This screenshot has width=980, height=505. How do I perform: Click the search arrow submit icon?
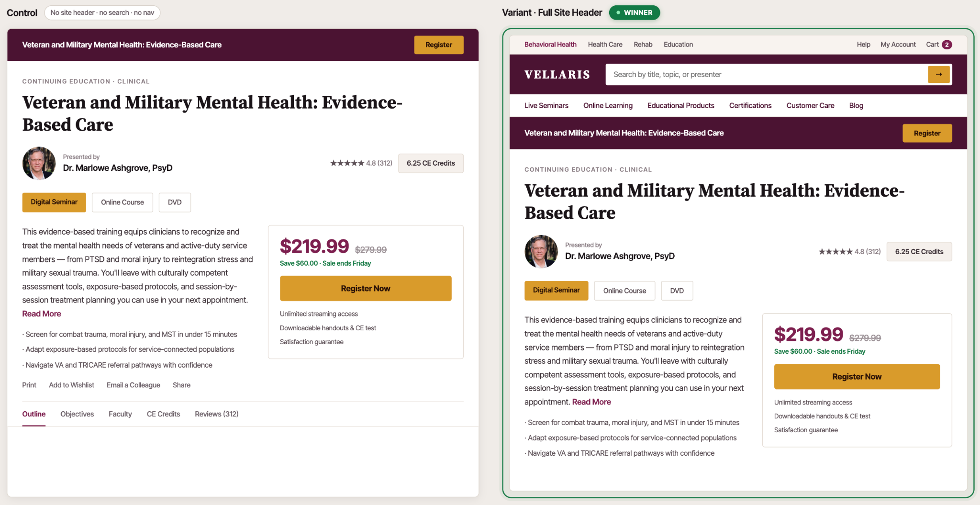(x=938, y=74)
